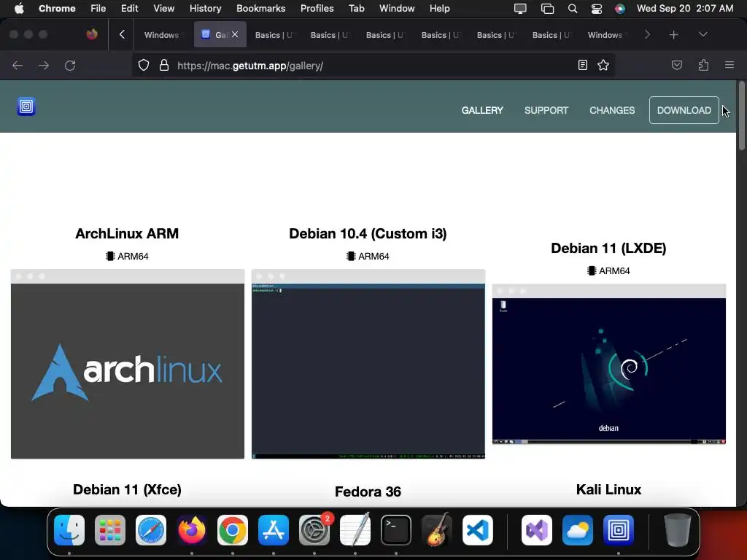Click the ArchLinux ARM title
This screenshot has width=747, height=560.
point(127,234)
